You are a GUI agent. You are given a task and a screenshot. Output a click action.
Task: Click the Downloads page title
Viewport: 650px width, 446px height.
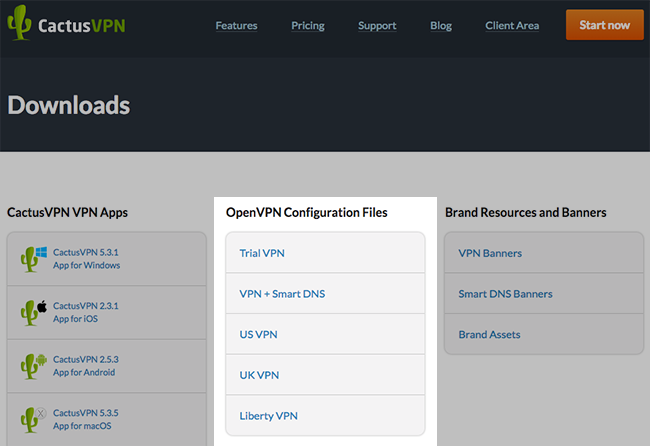click(69, 105)
